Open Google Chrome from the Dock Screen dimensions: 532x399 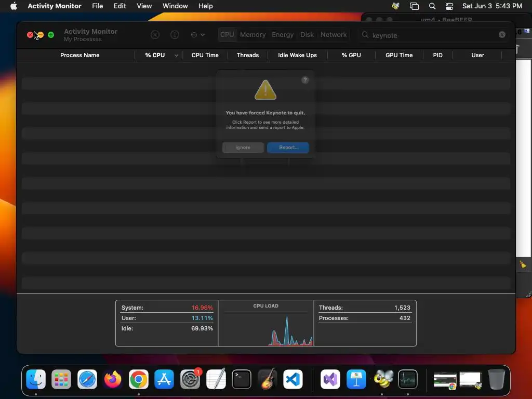click(138, 379)
